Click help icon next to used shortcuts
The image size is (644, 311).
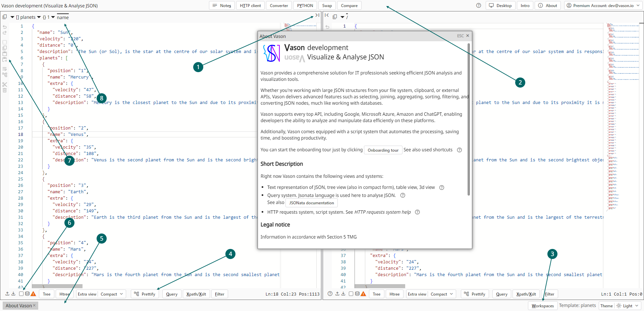point(460,150)
